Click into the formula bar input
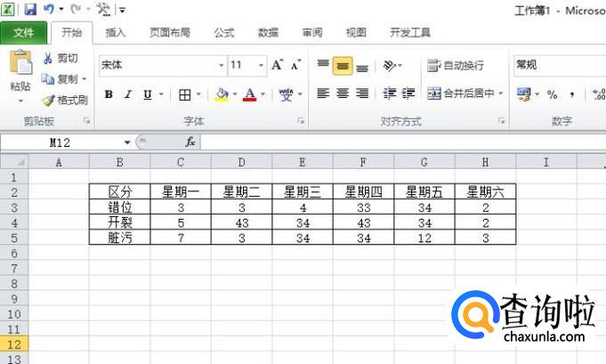The image size is (606, 364). click(403, 142)
